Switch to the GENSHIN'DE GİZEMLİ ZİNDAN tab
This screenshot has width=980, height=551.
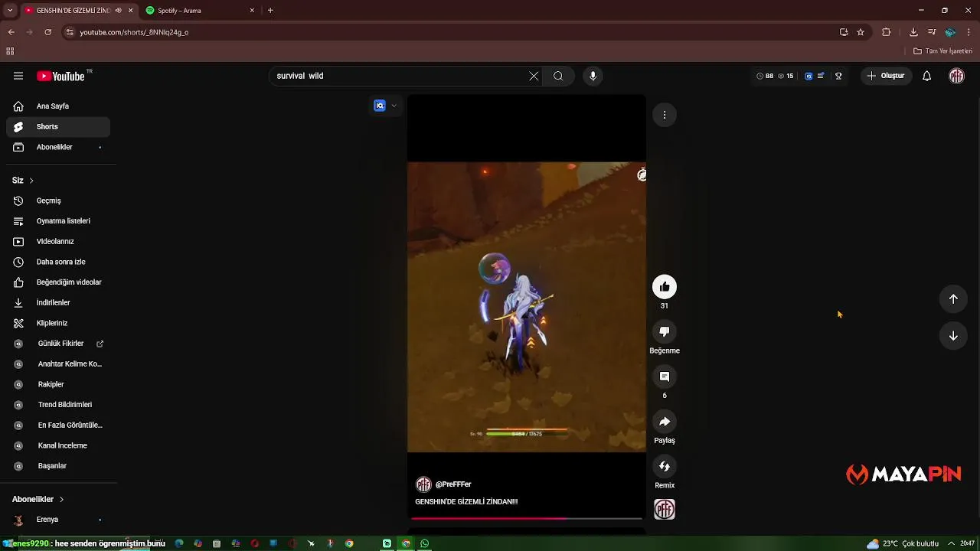tap(78, 11)
